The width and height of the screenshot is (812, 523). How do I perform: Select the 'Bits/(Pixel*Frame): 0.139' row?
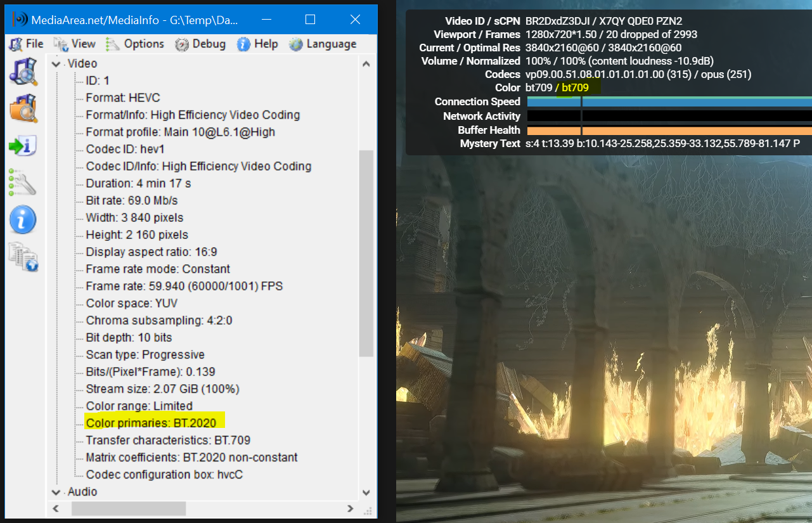[x=150, y=371]
